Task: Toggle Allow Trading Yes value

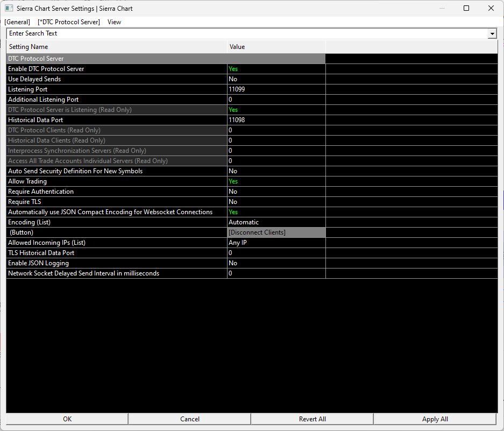Action: pos(276,181)
